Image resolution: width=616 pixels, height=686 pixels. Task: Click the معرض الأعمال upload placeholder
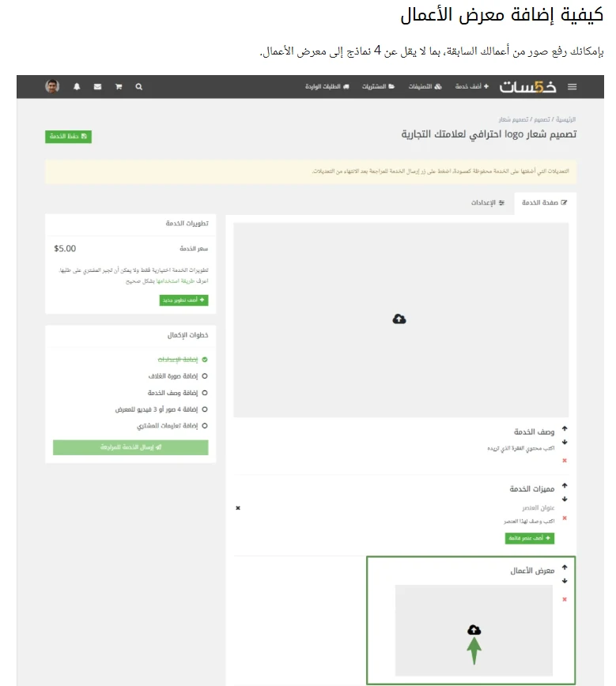tap(474, 631)
